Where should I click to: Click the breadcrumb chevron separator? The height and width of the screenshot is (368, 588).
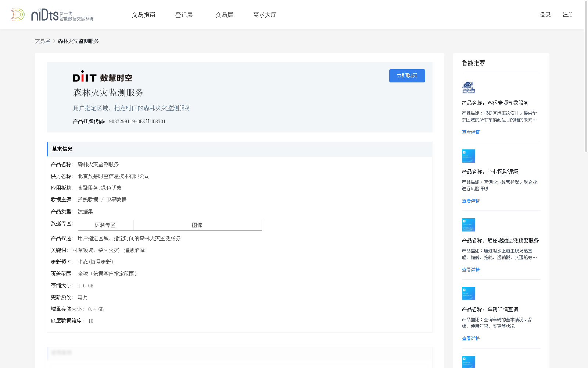[54, 41]
